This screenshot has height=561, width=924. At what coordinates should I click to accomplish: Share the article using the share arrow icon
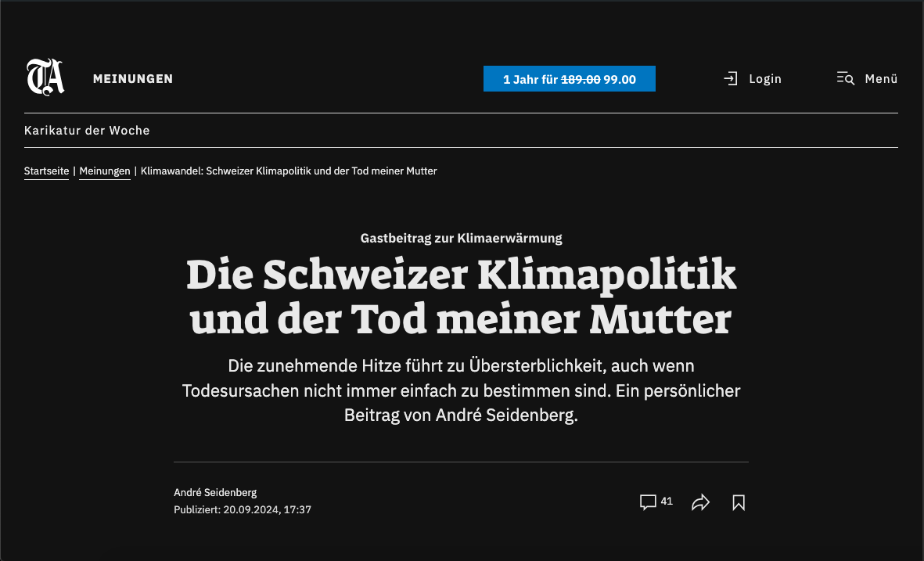(700, 502)
